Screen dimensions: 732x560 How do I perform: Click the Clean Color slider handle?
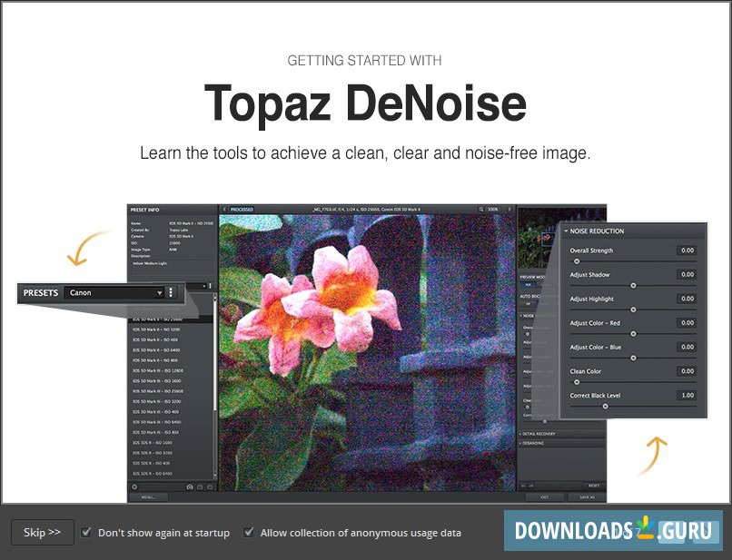pos(577,382)
